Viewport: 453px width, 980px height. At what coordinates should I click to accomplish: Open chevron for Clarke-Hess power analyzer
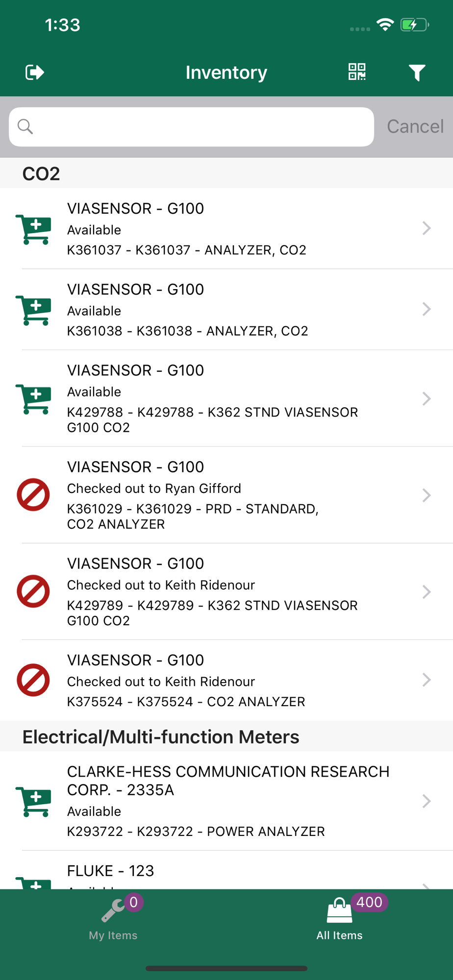pyautogui.click(x=427, y=801)
